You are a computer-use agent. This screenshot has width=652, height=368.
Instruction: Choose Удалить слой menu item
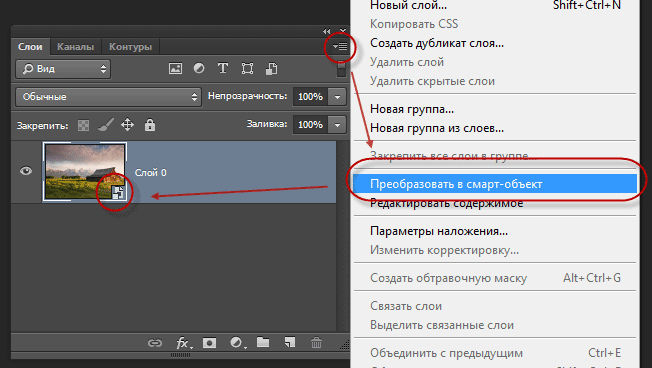(495, 62)
